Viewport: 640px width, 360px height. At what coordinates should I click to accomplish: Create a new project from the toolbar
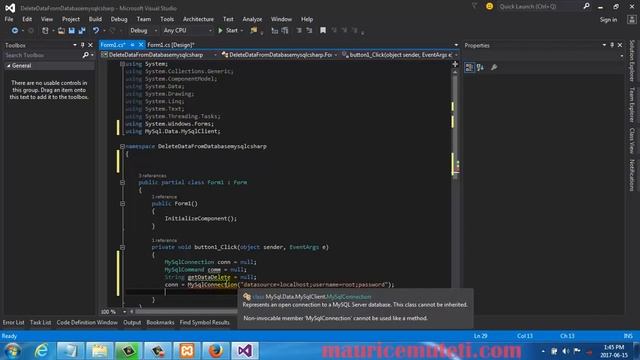pyautogui.click(x=45, y=31)
